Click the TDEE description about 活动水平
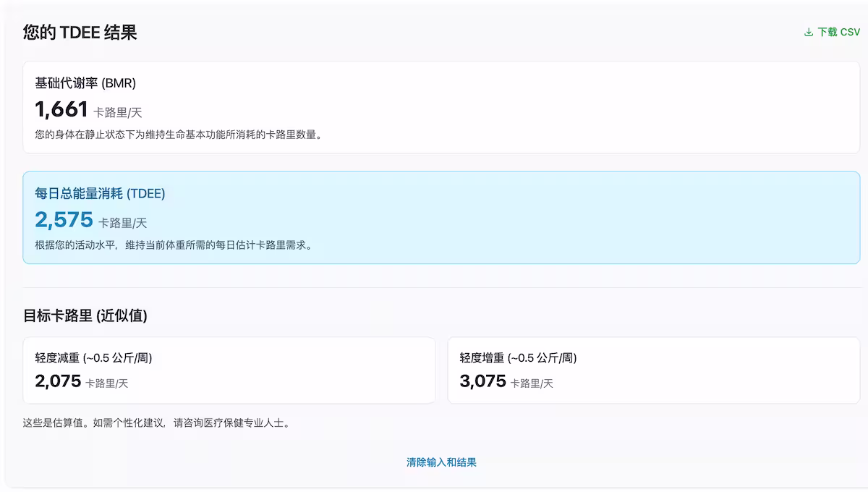 coord(174,245)
